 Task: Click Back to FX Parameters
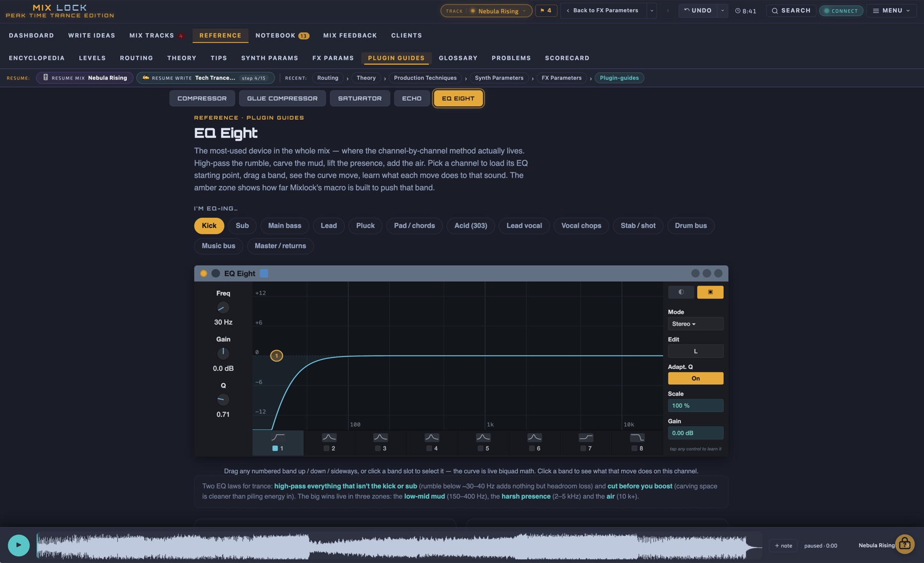604,11
